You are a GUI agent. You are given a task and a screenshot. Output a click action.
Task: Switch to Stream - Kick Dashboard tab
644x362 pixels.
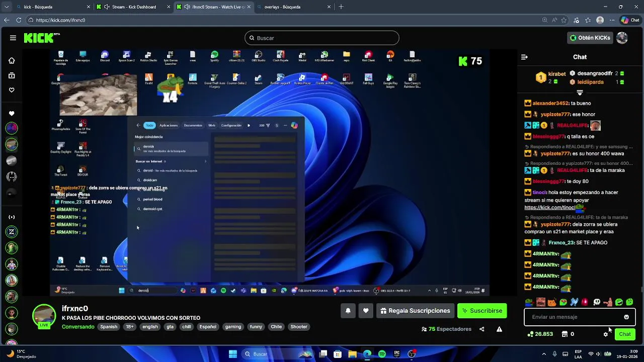pos(133,7)
